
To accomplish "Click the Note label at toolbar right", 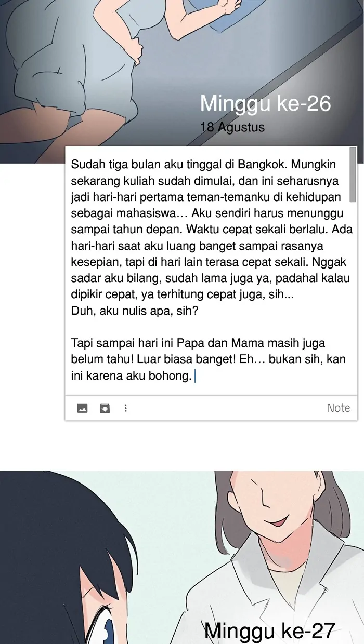I will (x=339, y=408).
